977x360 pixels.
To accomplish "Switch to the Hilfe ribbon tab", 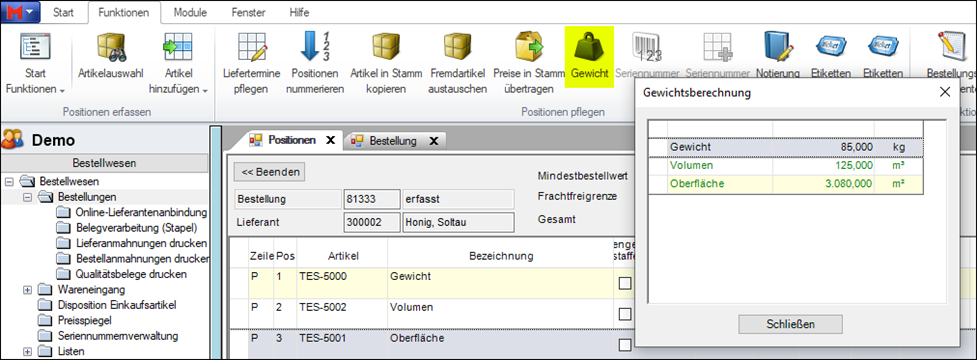I will [x=299, y=12].
